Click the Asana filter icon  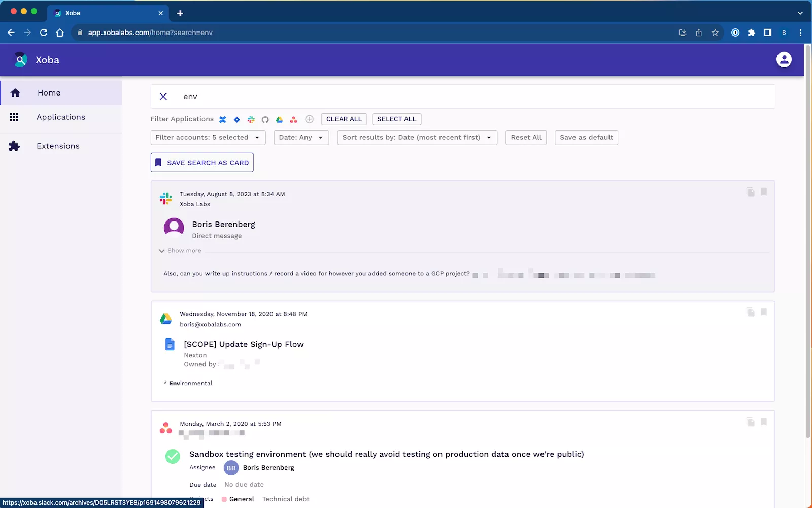[x=293, y=120]
